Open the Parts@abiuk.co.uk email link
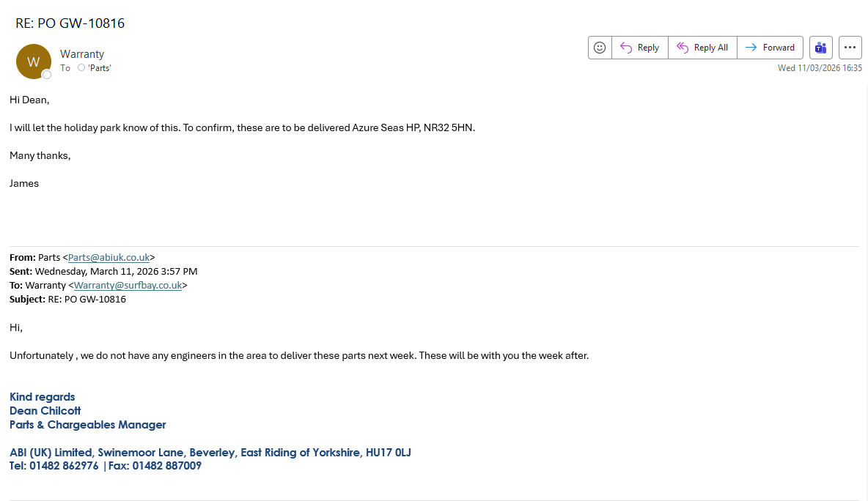The height and width of the screenshot is (501, 868). [108, 257]
